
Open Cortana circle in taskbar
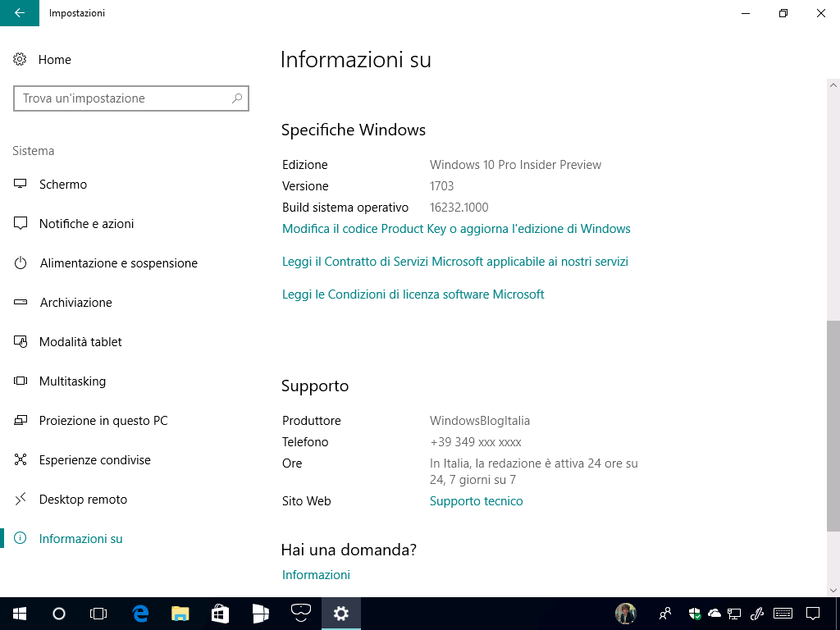(59, 614)
